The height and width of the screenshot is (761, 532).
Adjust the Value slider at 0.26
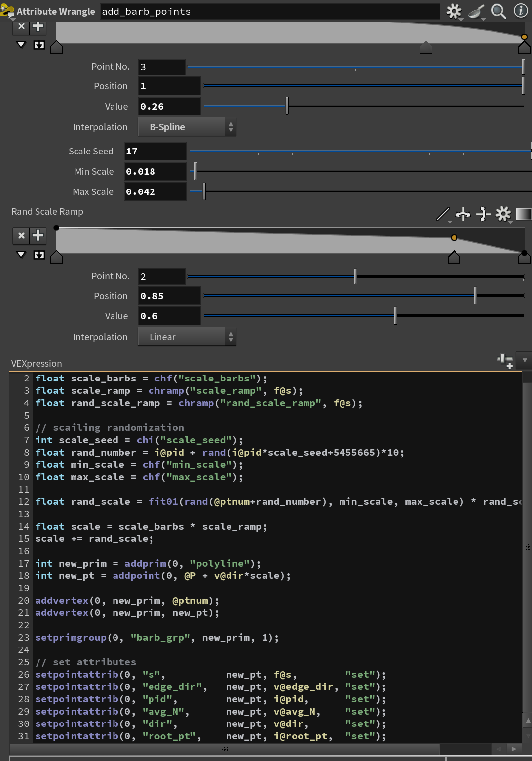click(287, 106)
